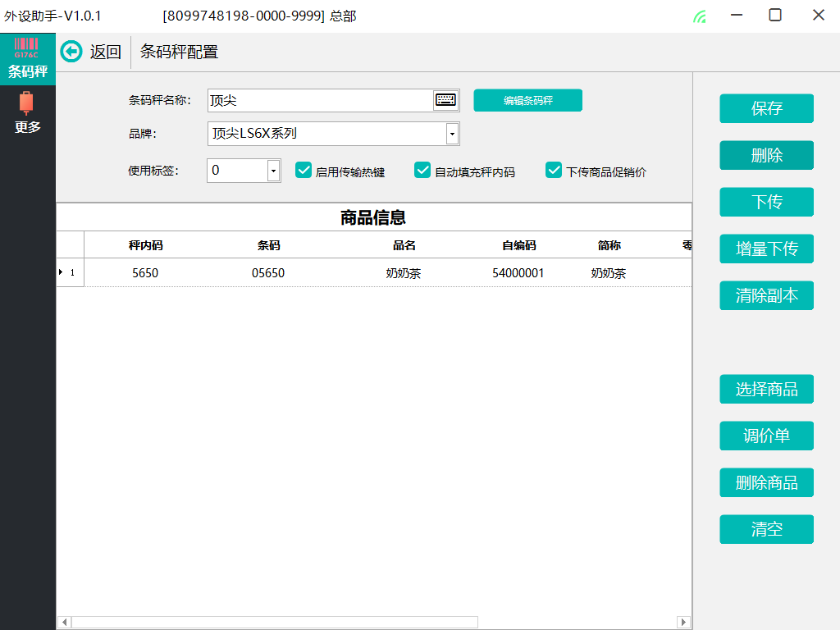The image size is (840, 630).
Task: Click horizontal scrollbar left arrow
Action: point(64,622)
